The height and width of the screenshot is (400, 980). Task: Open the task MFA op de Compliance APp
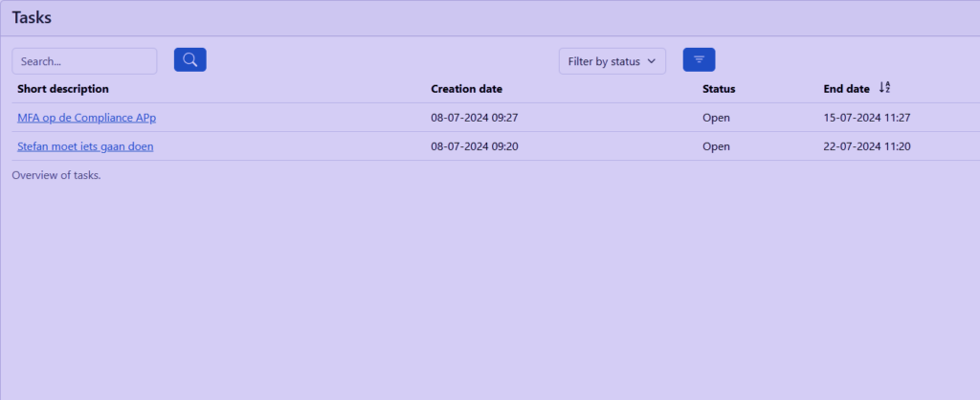coord(86,118)
